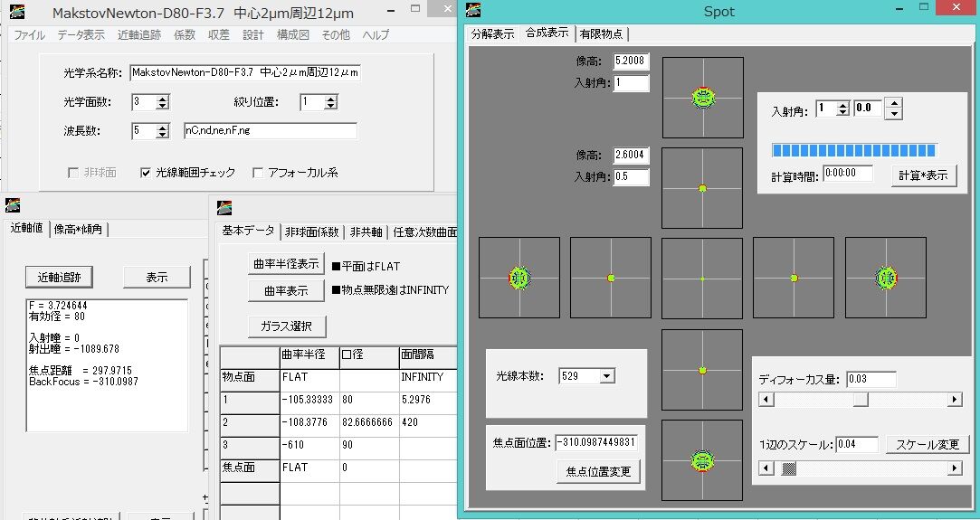Select the top spot diagram at 像高 5.2008

[703, 98]
